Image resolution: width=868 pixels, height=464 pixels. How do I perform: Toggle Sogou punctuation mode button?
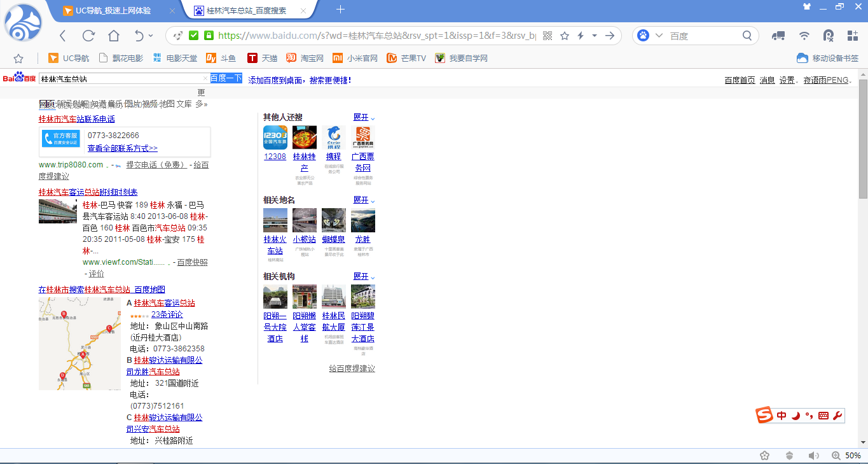[x=809, y=416]
